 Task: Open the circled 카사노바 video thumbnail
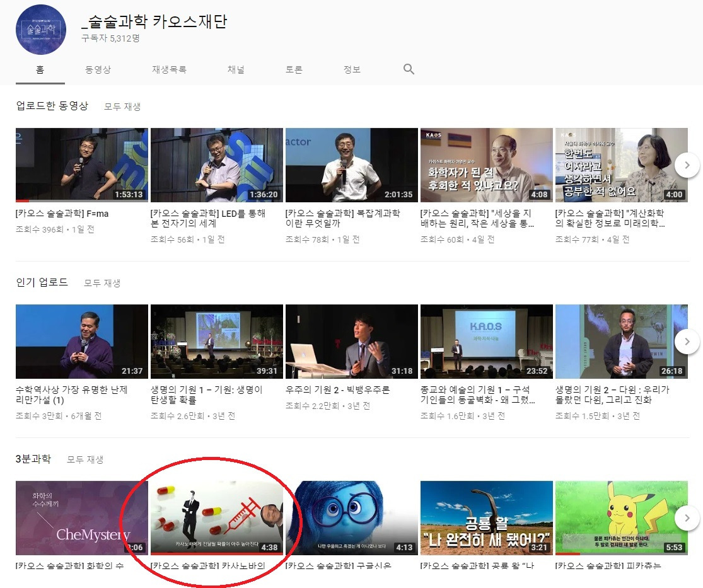click(216, 517)
